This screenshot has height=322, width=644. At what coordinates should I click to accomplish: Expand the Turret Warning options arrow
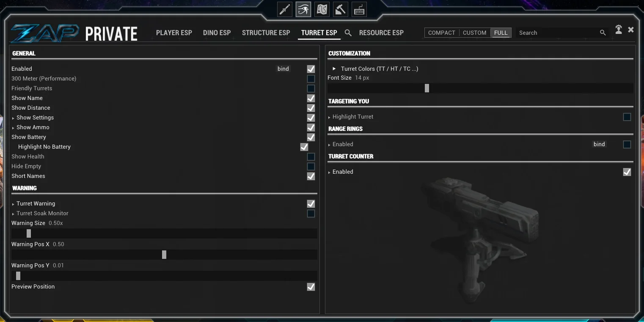point(13,204)
